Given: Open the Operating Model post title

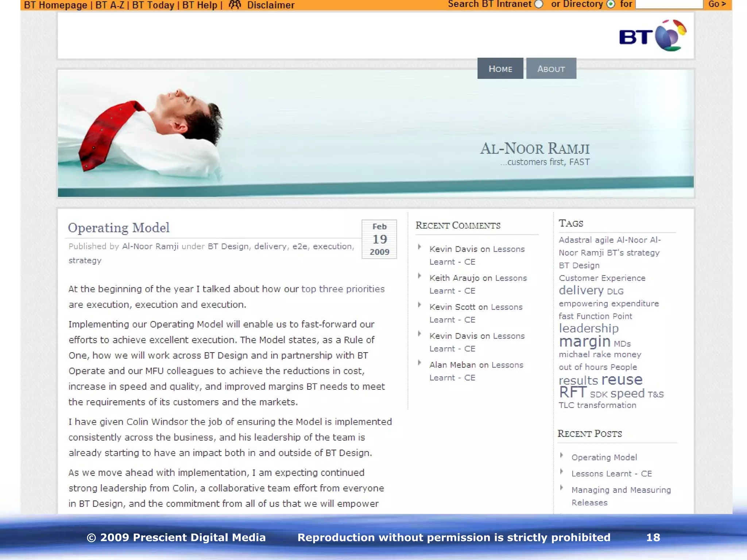Looking at the screenshot, I should 119,227.
